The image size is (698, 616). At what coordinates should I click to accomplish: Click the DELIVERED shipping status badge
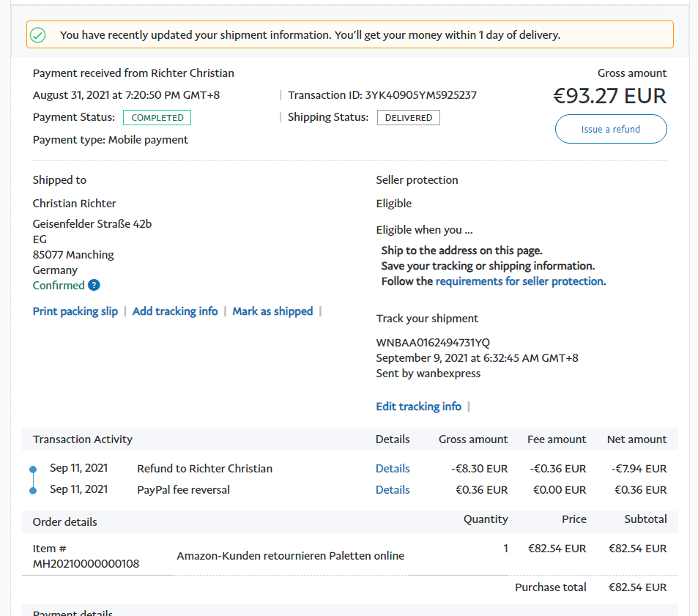(x=408, y=117)
